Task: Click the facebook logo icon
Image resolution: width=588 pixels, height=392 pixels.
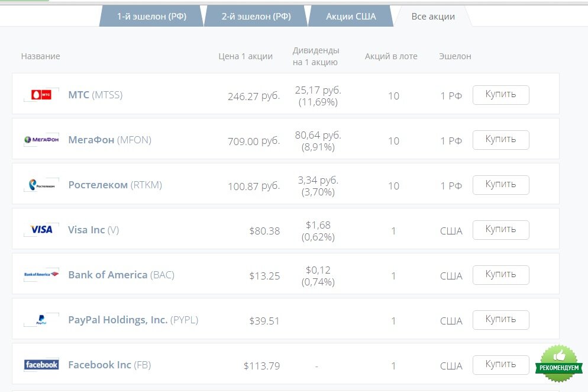Action: click(x=41, y=365)
